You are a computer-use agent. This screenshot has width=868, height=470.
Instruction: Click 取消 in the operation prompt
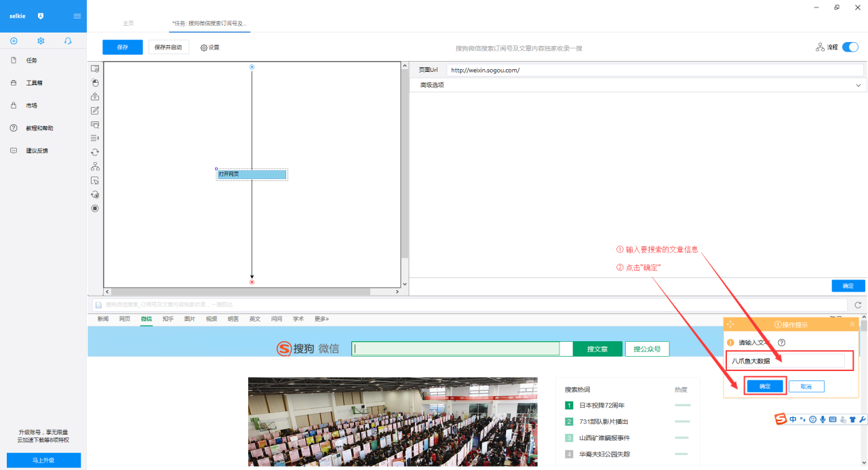point(806,386)
